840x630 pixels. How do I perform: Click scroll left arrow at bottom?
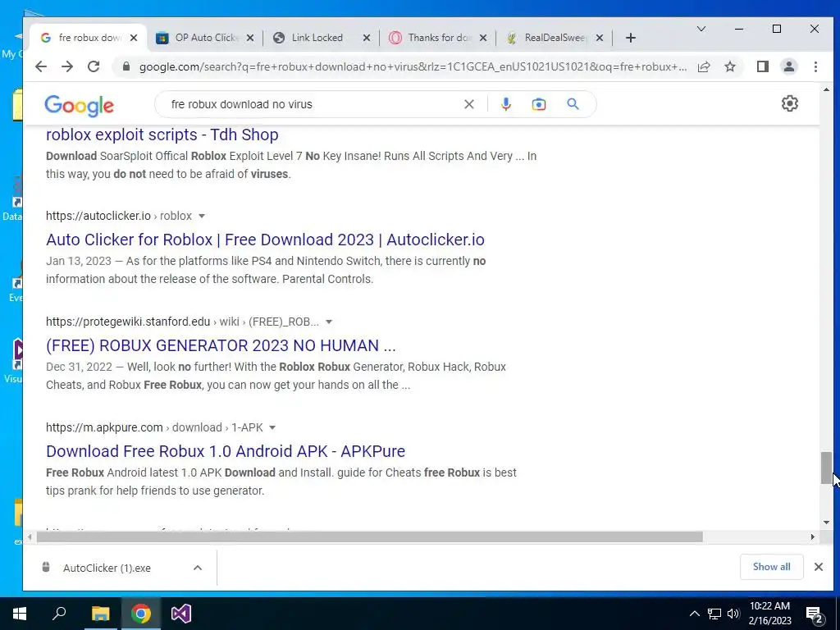30,536
